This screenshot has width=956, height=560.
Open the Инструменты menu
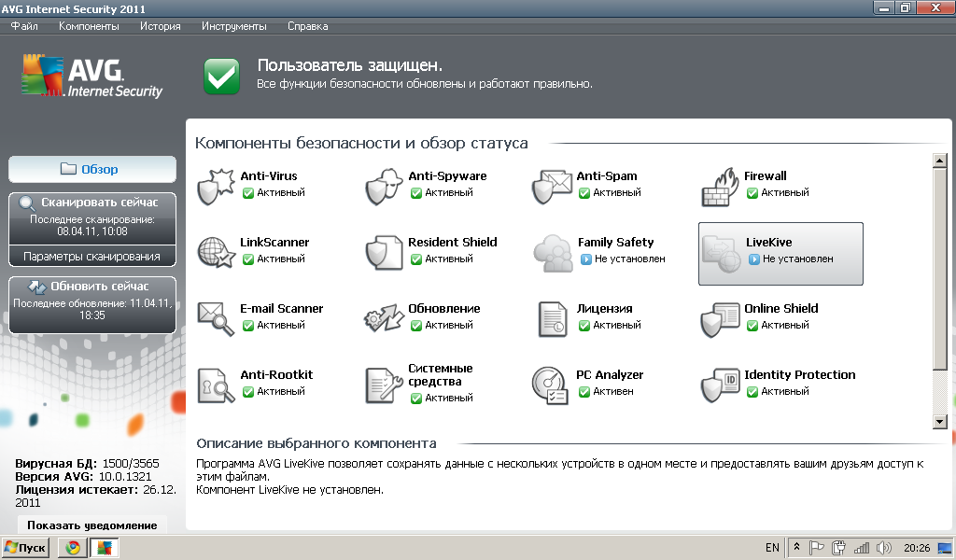[x=233, y=26]
